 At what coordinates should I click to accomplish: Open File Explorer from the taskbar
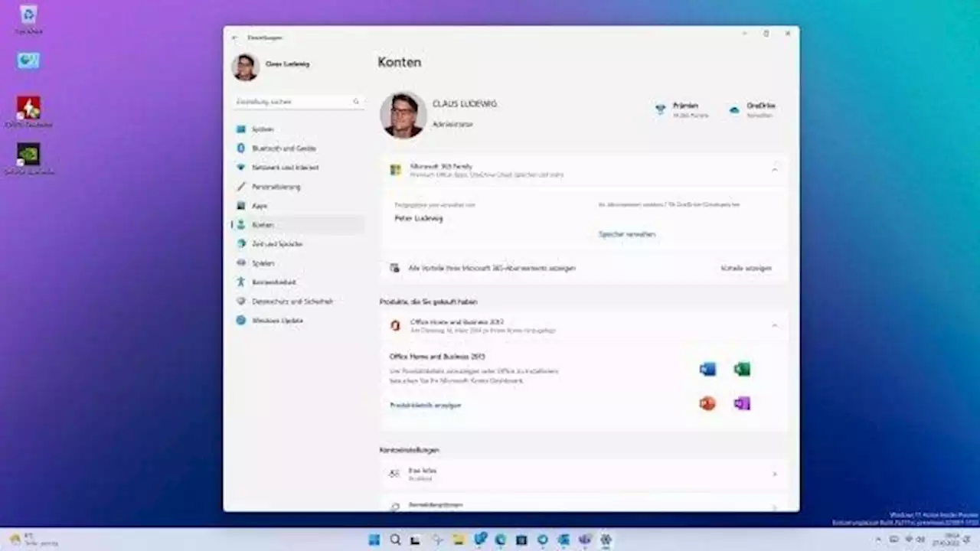point(459,540)
